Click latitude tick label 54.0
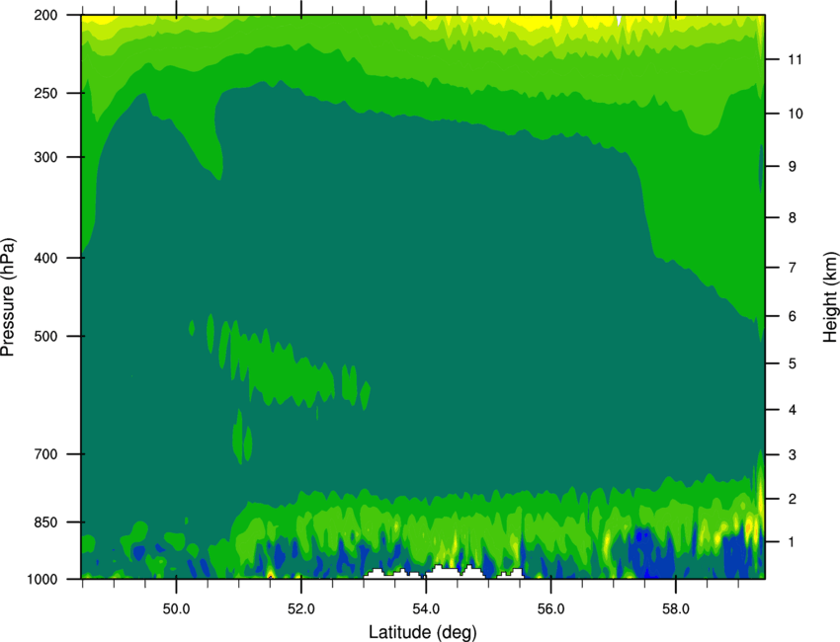The image size is (840, 642). 426,609
